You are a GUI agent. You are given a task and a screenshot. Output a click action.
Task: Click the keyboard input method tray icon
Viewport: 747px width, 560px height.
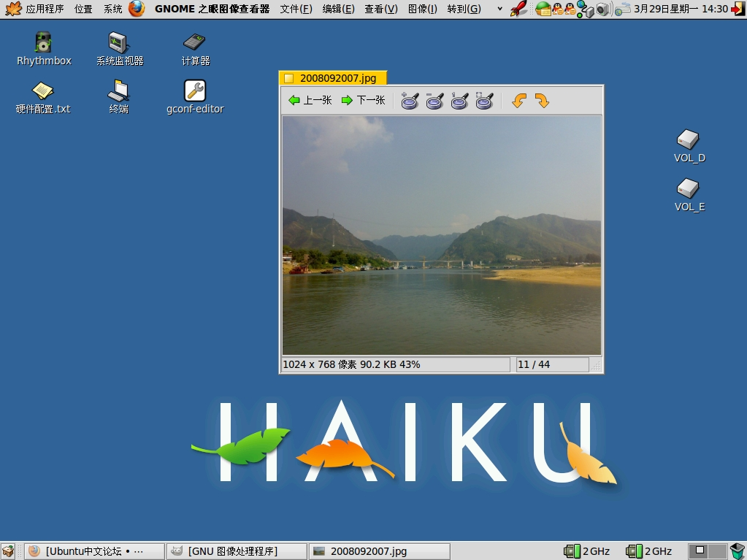(621, 9)
